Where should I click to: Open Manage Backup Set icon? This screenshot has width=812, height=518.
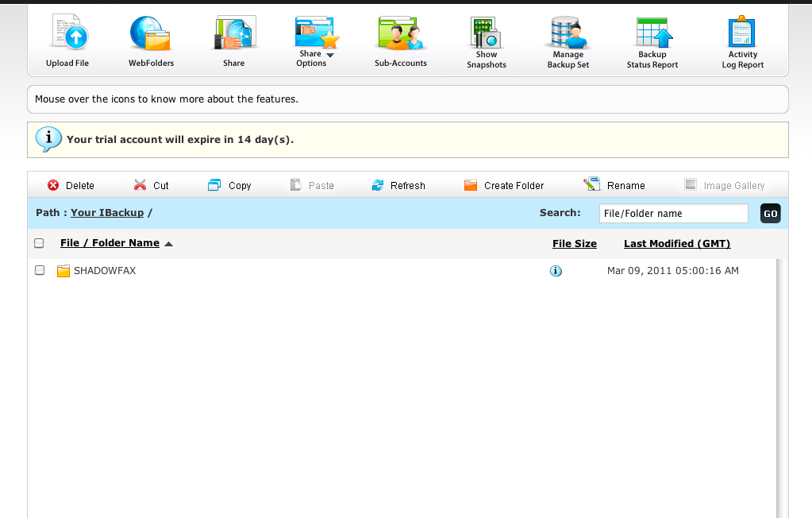coord(568,33)
